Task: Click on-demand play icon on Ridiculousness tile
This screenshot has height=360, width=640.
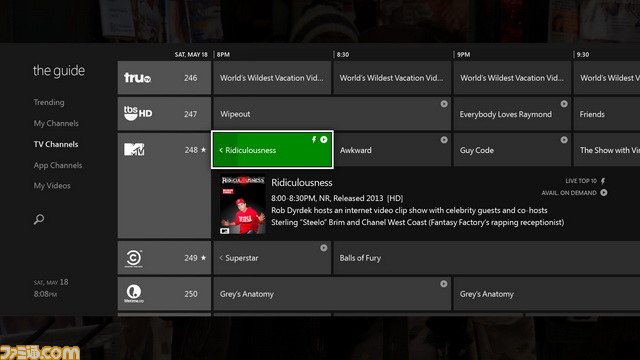Action: click(x=324, y=140)
